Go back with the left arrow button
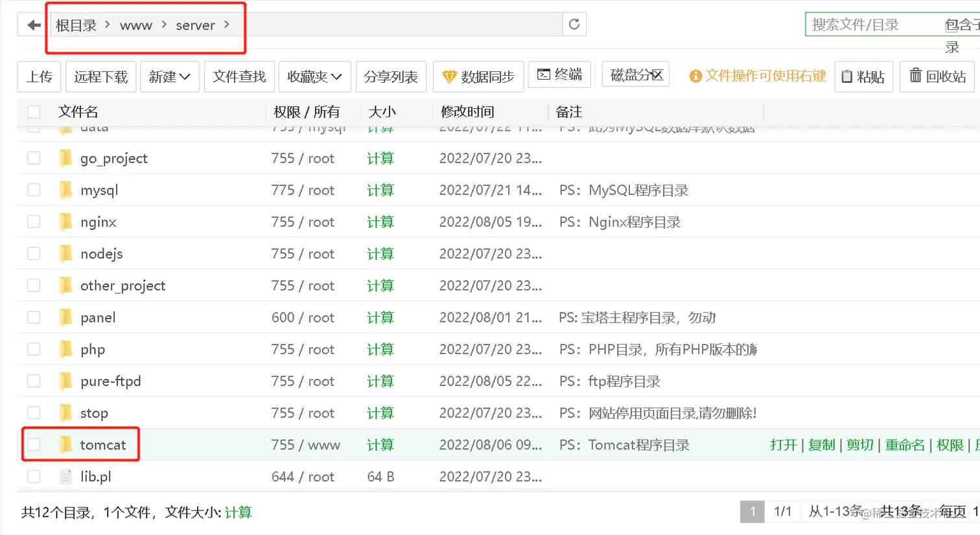 click(x=34, y=25)
